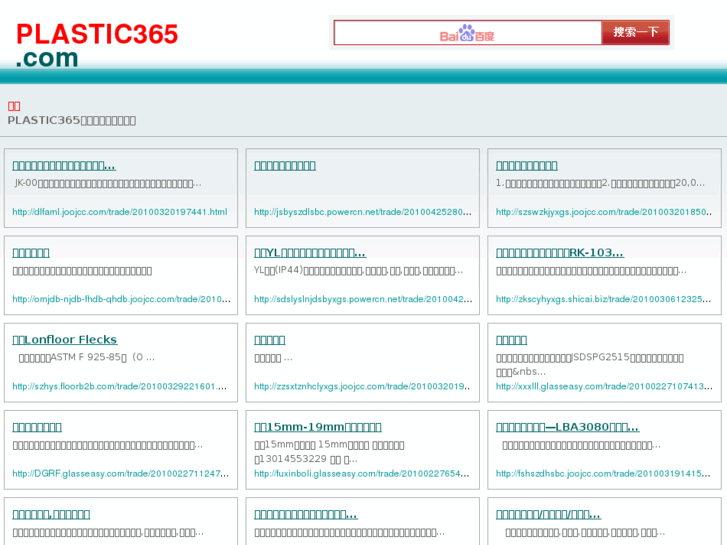Open title link above omjdb-njdb URL

[31, 253]
